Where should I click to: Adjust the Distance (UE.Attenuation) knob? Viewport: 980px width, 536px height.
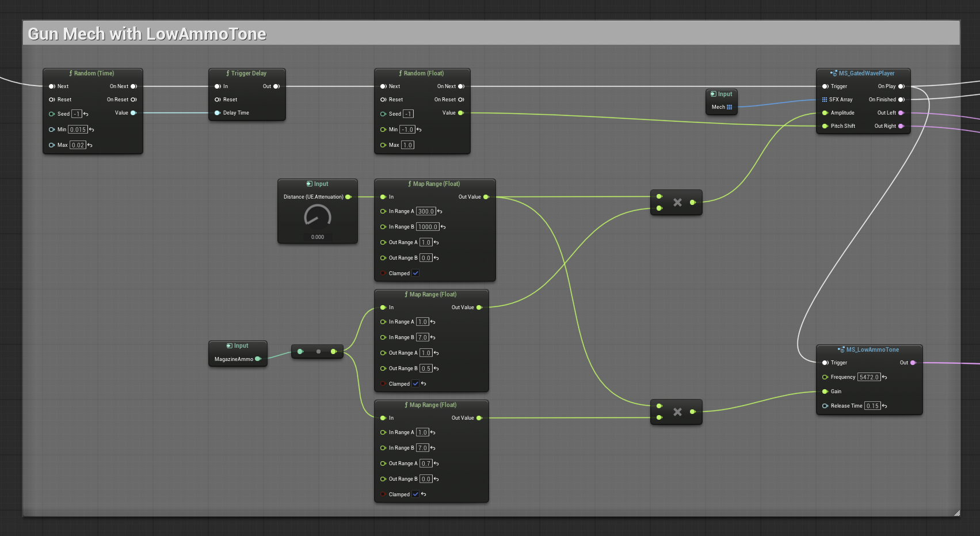[318, 218]
